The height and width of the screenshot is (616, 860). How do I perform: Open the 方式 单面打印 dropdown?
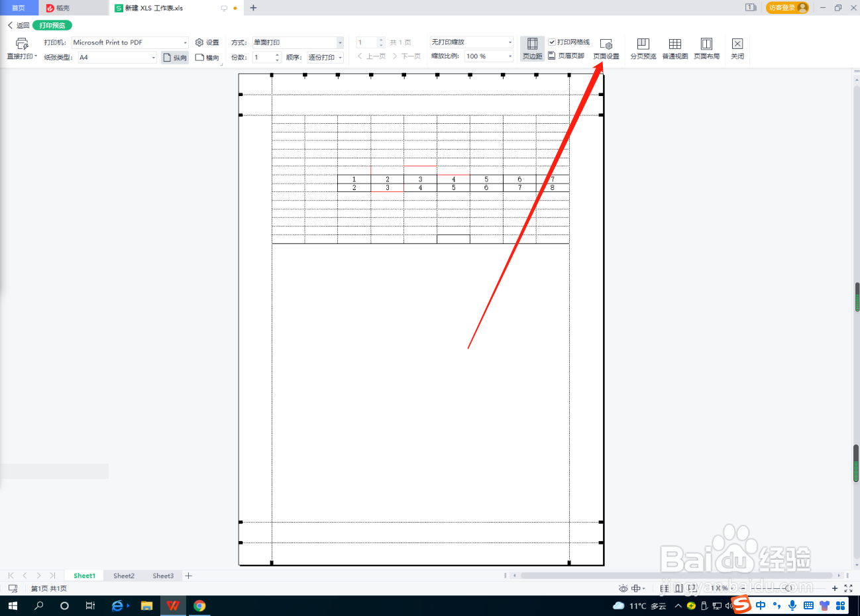click(298, 42)
